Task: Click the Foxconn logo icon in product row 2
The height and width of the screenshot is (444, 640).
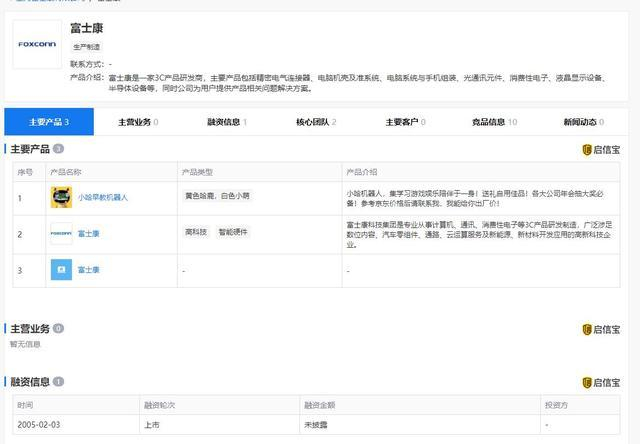Action: pos(61,234)
